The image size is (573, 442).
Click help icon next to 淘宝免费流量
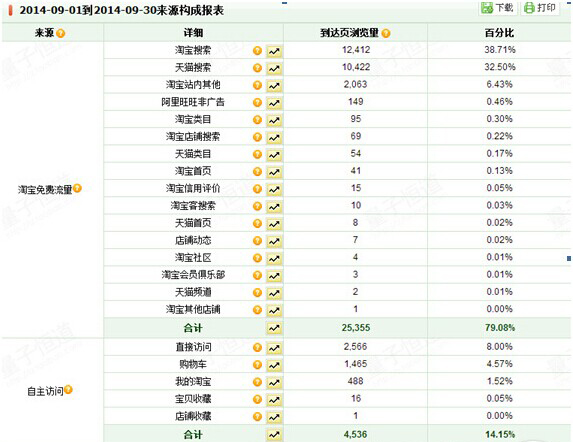[x=77, y=188]
